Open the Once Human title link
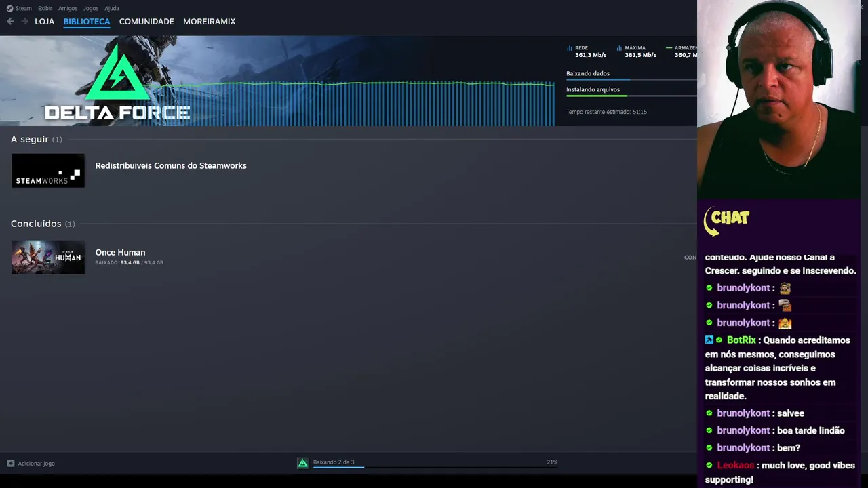 tap(120, 252)
